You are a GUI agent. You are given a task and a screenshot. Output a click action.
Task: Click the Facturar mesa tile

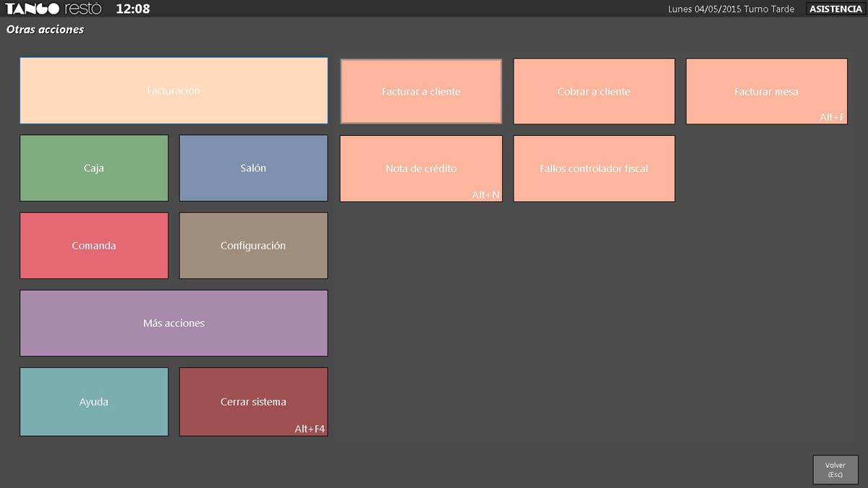click(x=766, y=92)
